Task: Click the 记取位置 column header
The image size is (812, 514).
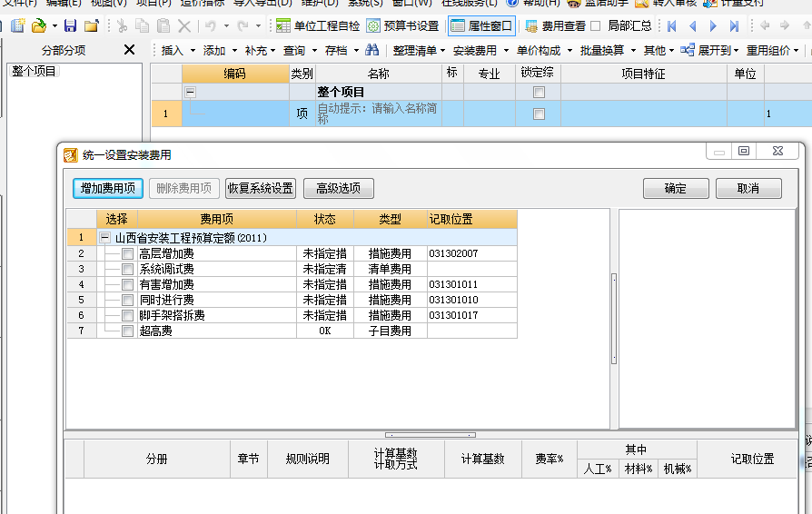Action: pyautogui.click(x=471, y=219)
